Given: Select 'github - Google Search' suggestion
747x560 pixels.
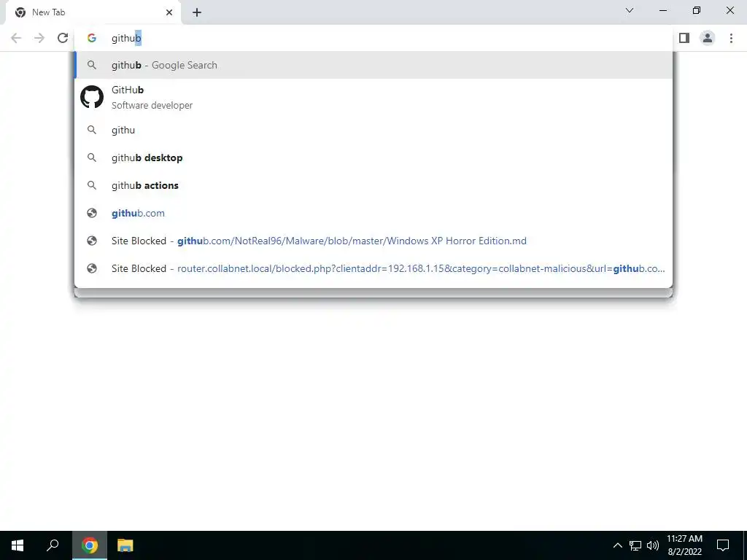Looking at the screenshot, I should pyautogui.click(x=373, y=65).
